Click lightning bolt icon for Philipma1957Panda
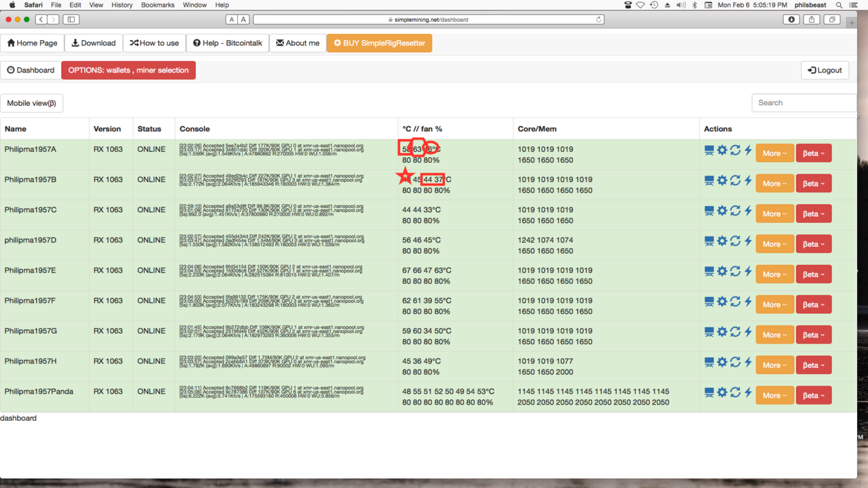Viewport: 868px width, 488px height. (x=748, y=392)
